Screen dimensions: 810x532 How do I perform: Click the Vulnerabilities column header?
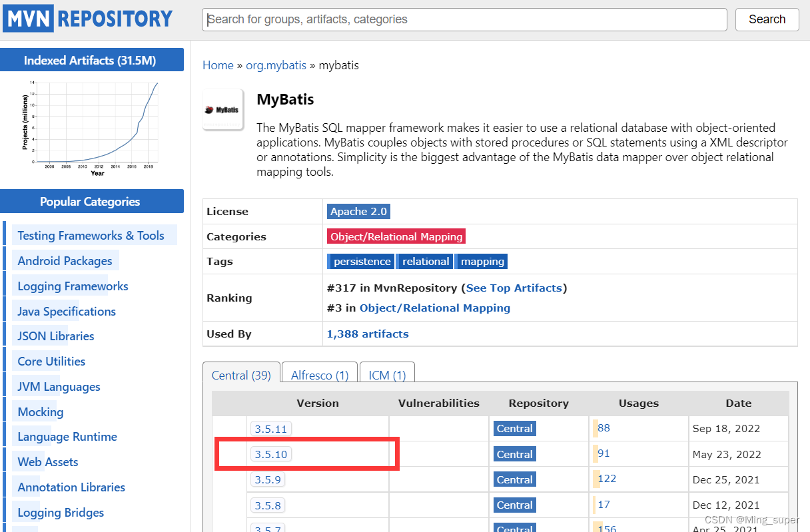pos(439,403)
